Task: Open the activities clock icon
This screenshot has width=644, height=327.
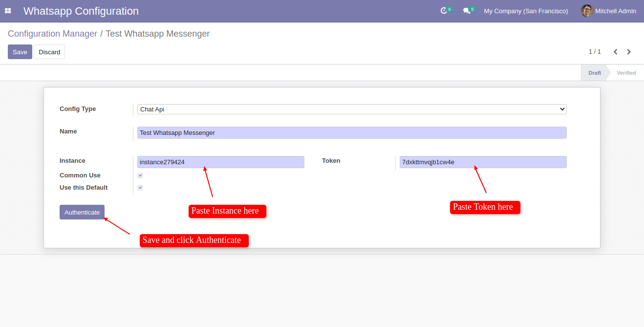Action: pyautogui.click(x=444, y=11)
